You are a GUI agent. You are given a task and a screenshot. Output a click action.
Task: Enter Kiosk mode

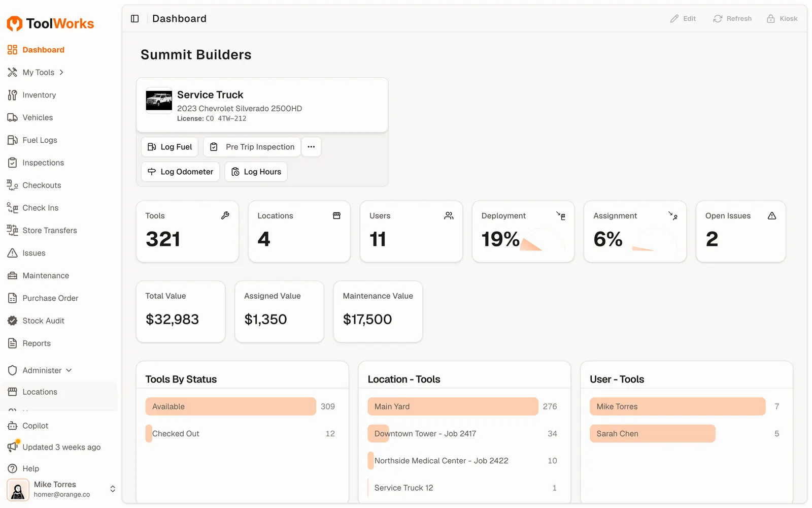click(782, 19)
